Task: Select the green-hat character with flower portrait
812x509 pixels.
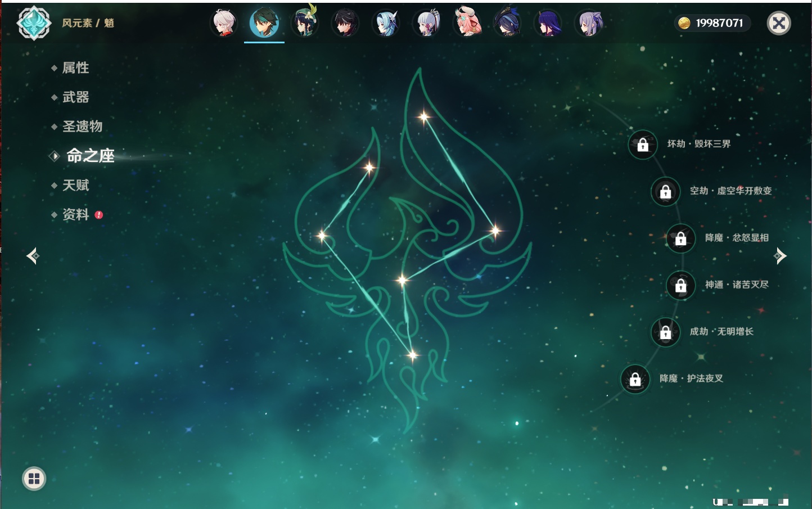Action: coord(305,22)
